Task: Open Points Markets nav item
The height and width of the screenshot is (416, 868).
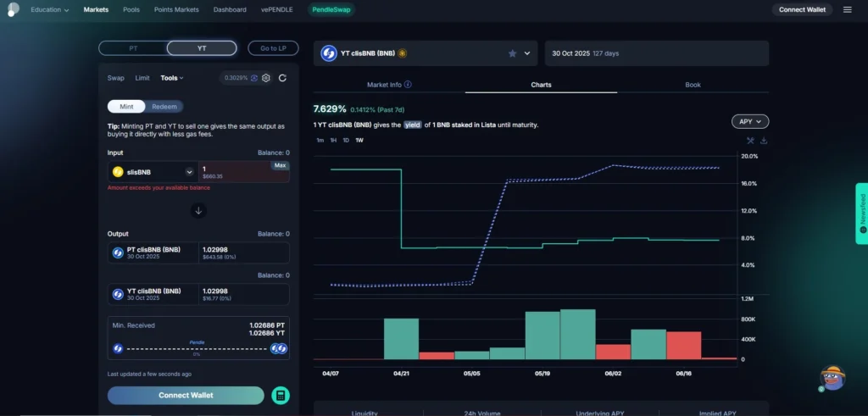Action: [x=176, y=9]
